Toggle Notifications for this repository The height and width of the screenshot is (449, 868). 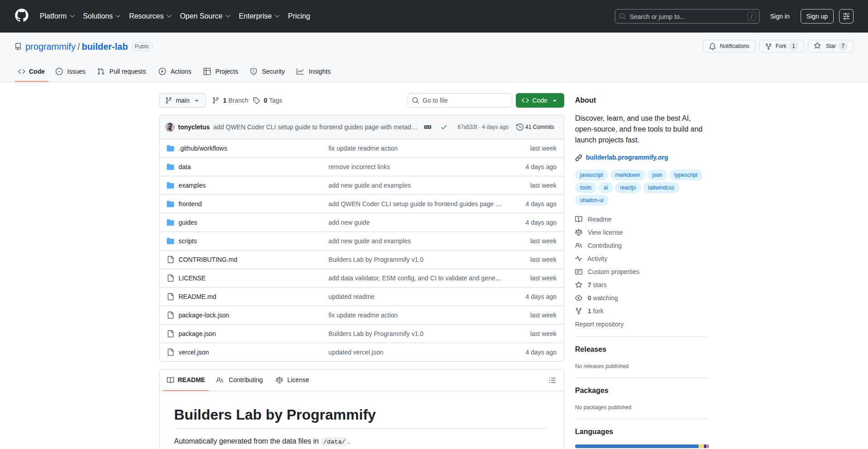coord(729,46)
